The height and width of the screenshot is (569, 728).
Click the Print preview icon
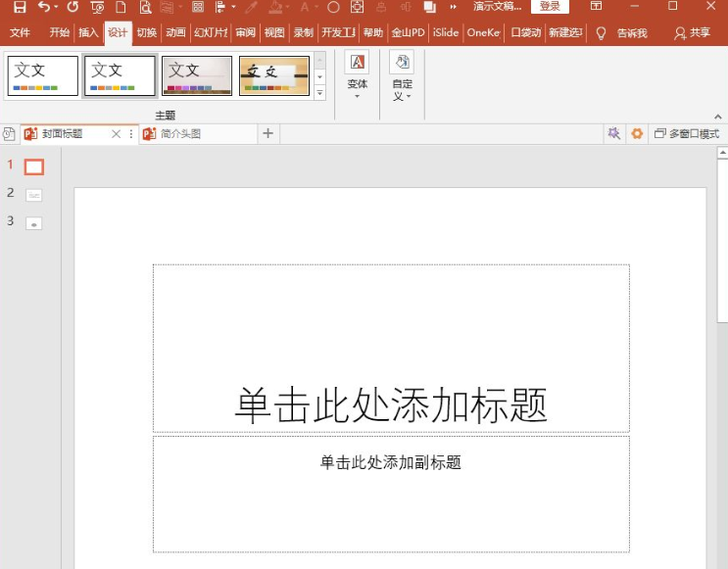pyautogui.click(x=145, y=7)
